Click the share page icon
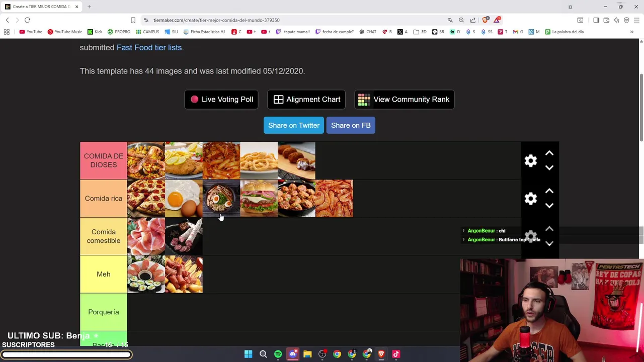 [x=473, y=20]
